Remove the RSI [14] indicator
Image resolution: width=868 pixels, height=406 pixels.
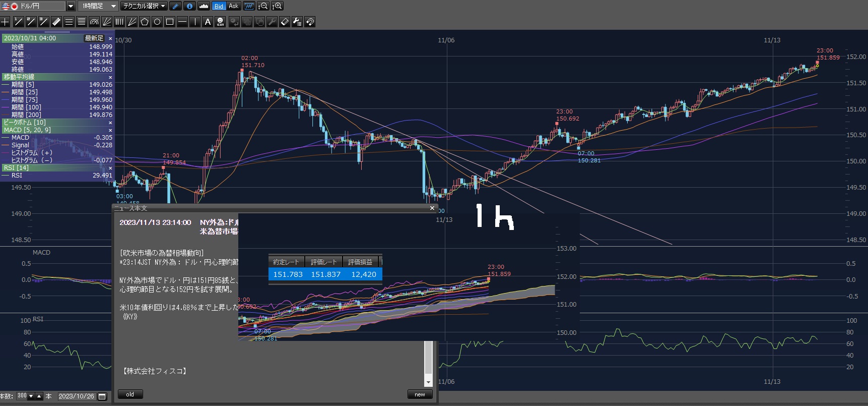coord(110,168)
